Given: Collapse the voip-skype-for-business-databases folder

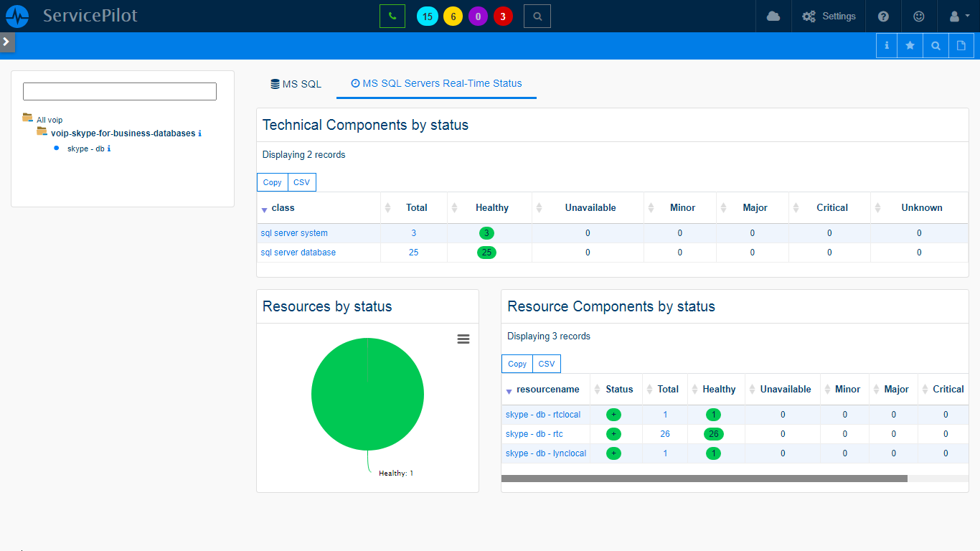Looking at the screenshot, I should pos(42,133).
